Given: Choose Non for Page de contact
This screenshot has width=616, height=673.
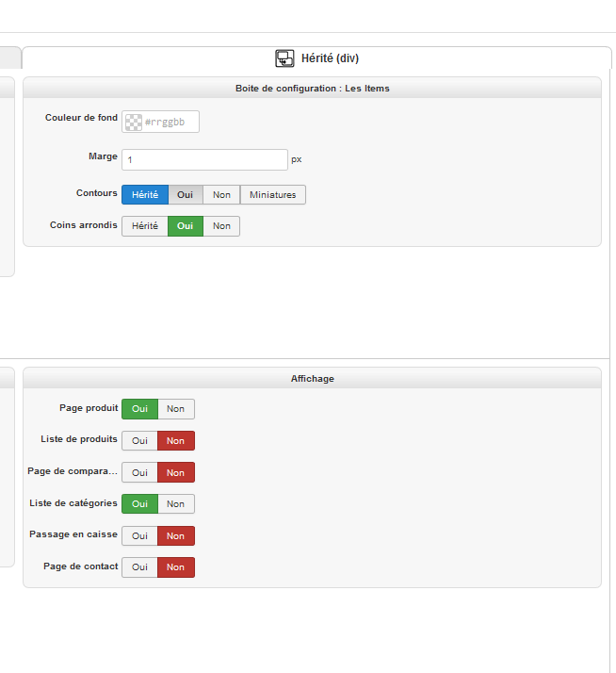Looking at the screenshot, I should [176, 567].
